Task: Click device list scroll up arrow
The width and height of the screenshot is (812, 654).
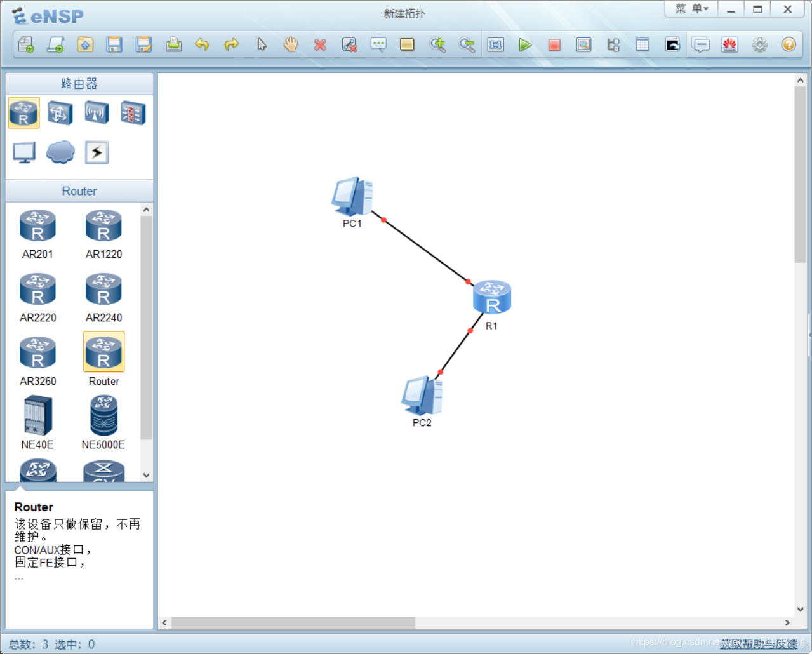Action: click(x=147, y=210)
